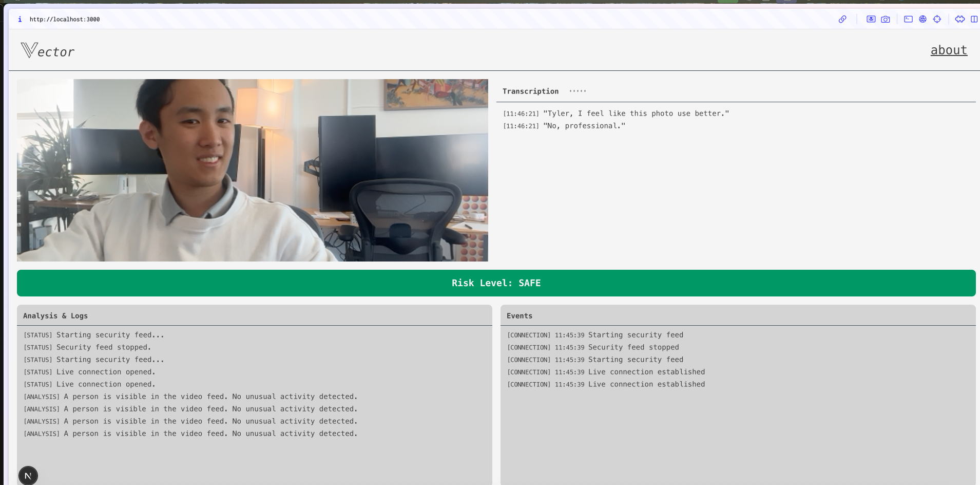Screen dimensions: 980x485
Task: Open the about link
Action: pos(949,50)
